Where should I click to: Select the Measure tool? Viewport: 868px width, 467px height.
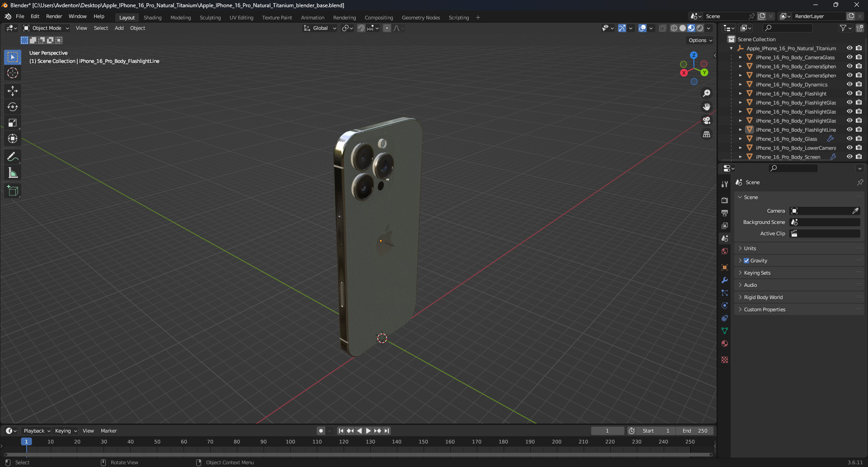point(13,173)
